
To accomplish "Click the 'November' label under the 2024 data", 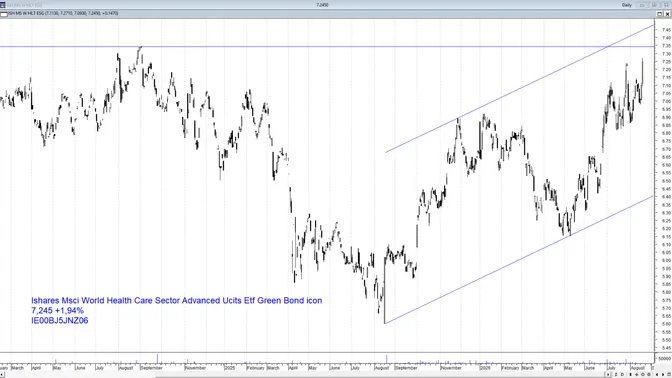I will 195,368.
